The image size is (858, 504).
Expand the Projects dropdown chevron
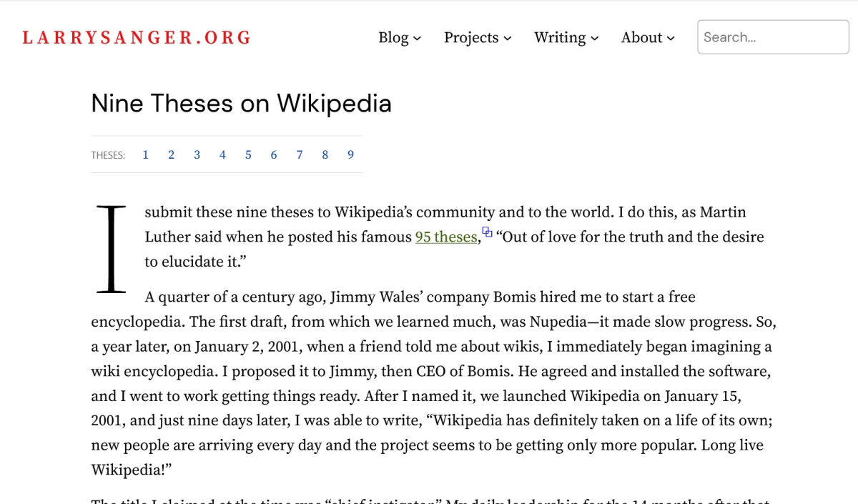[508, 39]
